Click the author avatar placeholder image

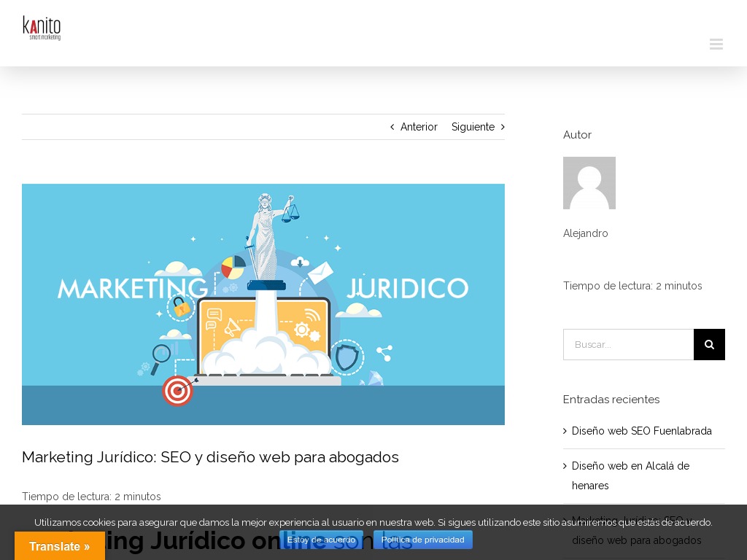pyautogui.click(x=589, y=183)
